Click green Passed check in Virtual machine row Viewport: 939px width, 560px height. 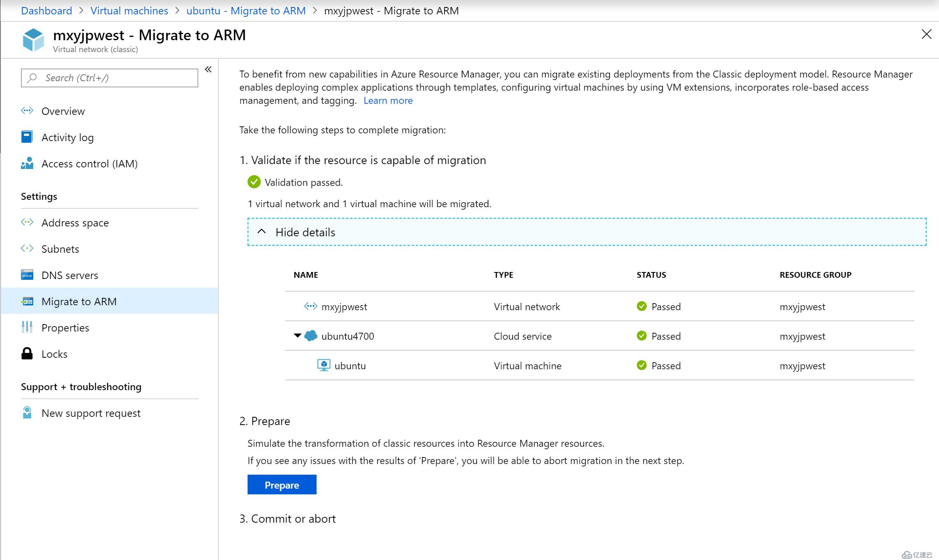coord(642,365)
